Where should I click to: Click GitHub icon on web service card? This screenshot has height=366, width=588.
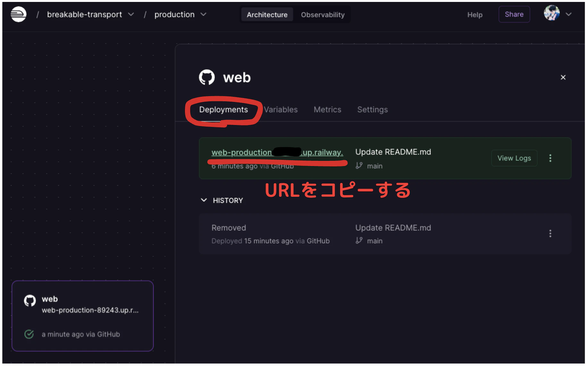pyautogui.click(x=30, y=301)
